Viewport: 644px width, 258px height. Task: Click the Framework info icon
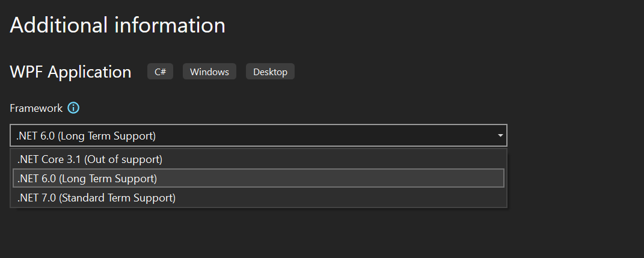[x=73, y=108]
